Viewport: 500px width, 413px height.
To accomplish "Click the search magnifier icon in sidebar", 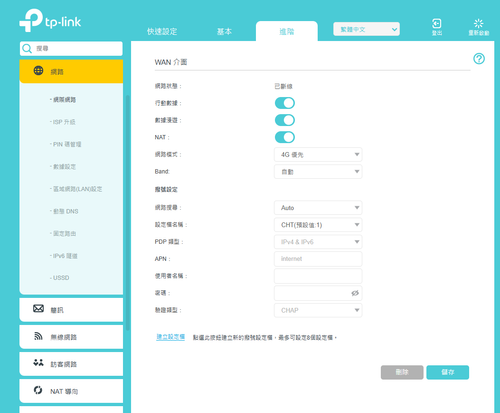I will pos(27,49).
